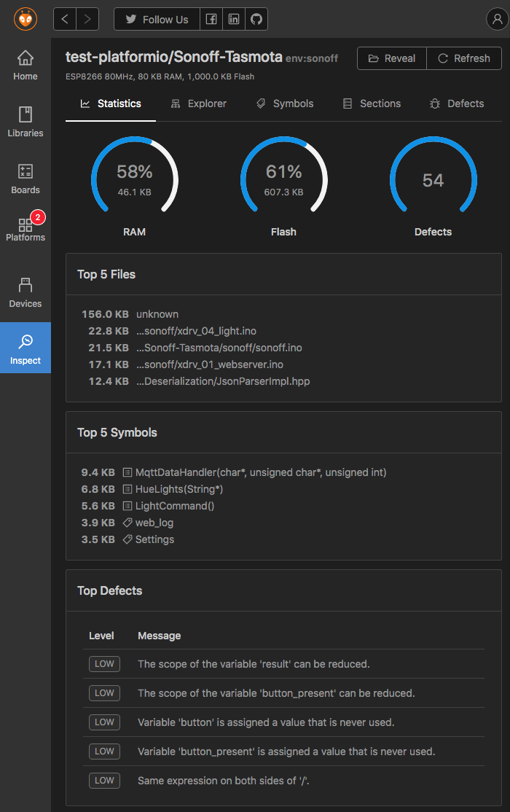This screenshot has height=812, width=510.
Task: Go forward with the right arrow button
Action: coord(87,19)
